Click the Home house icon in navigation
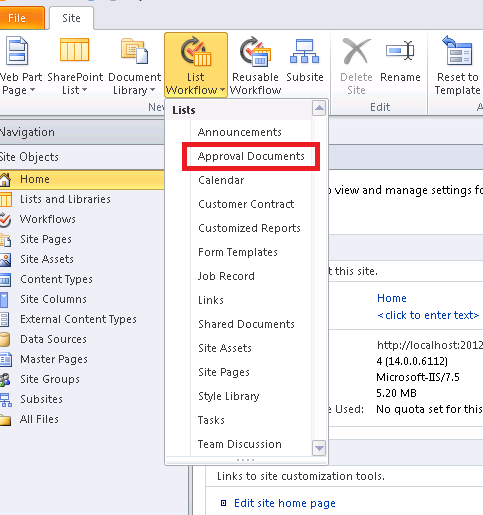The width and height of the screenshot is (483, 515). [5, 180]
